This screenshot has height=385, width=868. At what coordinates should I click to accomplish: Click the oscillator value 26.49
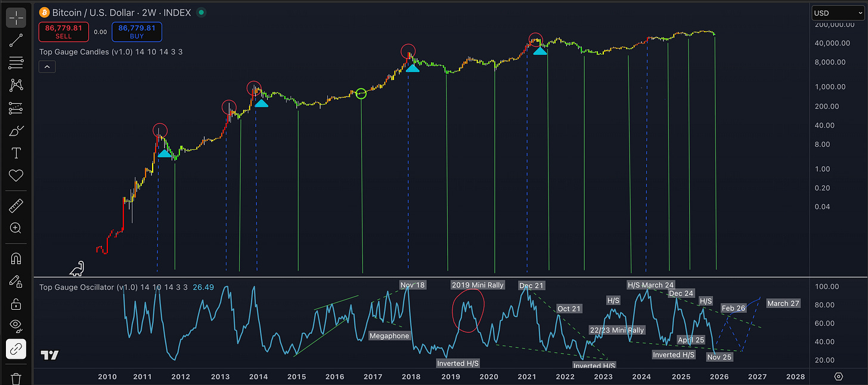(204, 287)
